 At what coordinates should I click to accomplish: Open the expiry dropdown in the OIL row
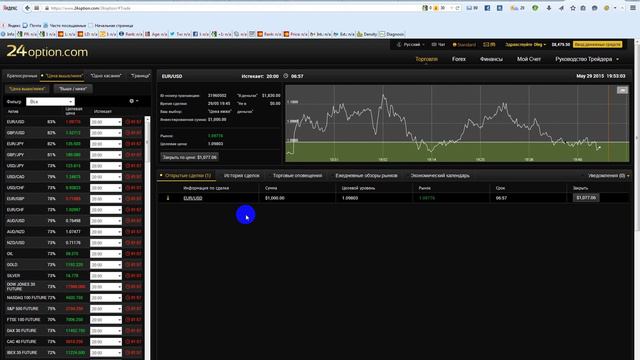[106, 254]
